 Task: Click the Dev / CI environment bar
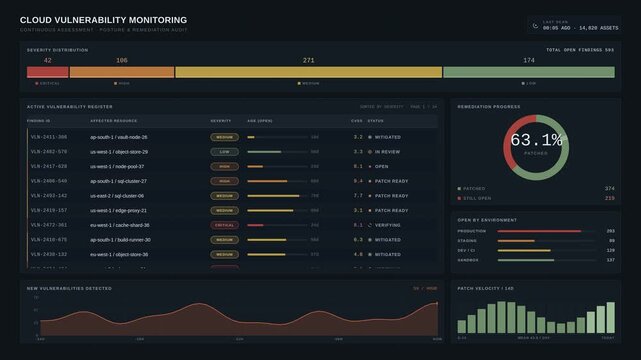click(x=546, y=250)
